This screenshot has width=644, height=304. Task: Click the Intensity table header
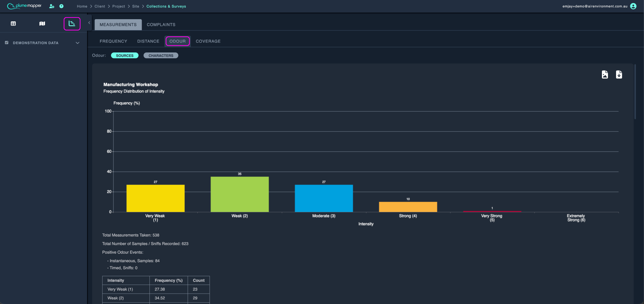126,280
